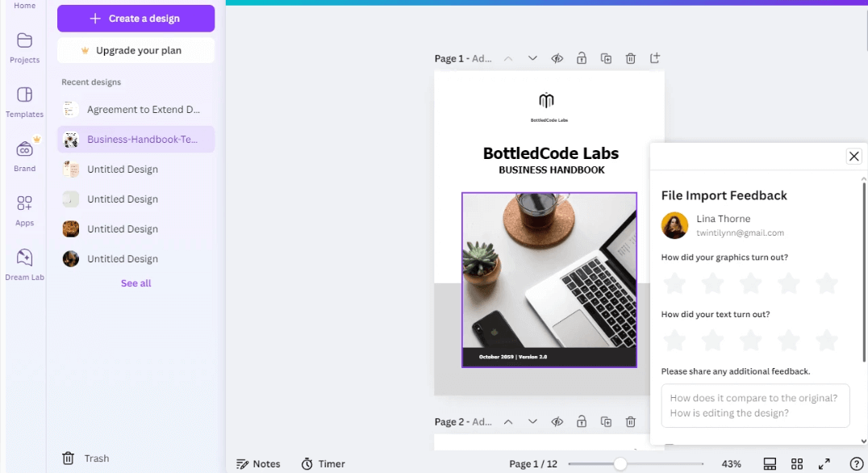Screen dimensions: 868x473
Task: Delete Page 1 using the trash icon
Action: [630, 57]
